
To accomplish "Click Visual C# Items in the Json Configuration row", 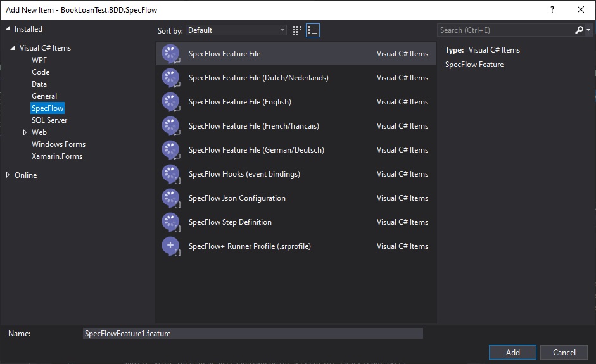I will point(402,198).
